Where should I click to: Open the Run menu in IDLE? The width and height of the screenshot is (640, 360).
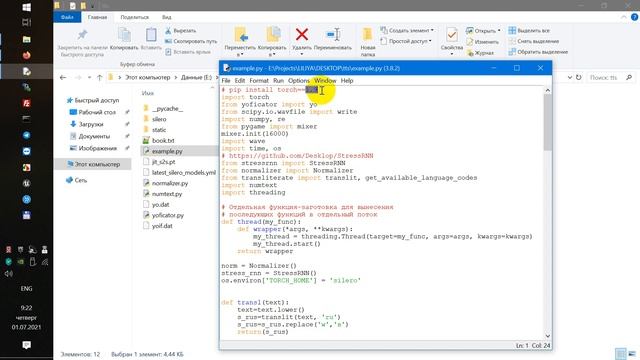coord(278,80)
